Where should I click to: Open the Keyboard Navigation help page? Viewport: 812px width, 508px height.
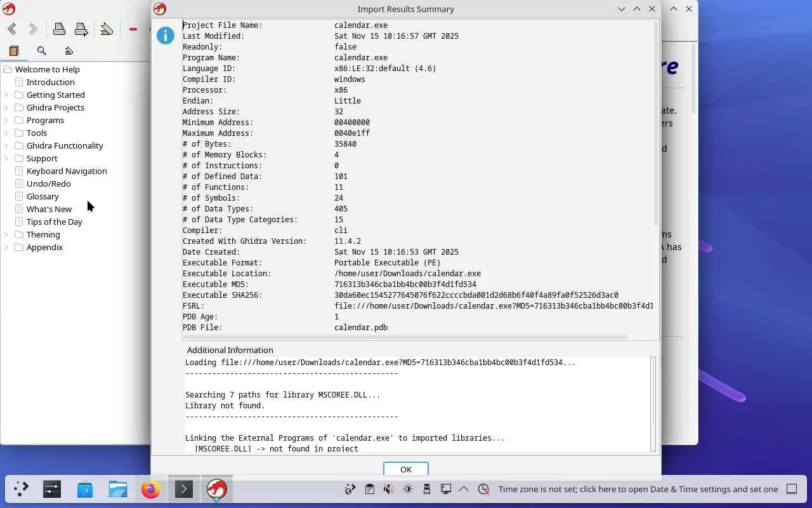pos(67,171)
